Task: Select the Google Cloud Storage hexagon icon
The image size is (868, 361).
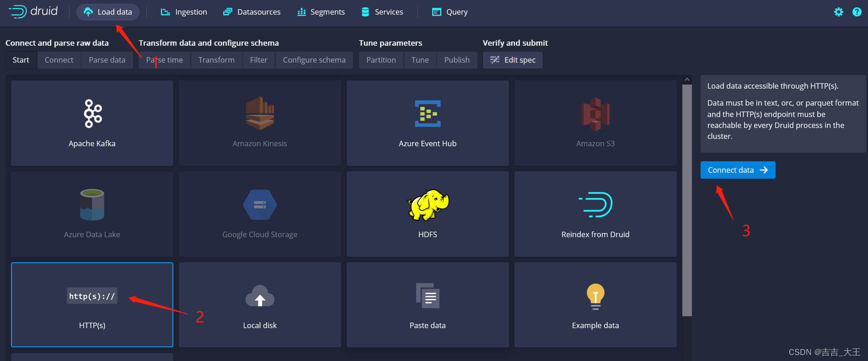Action: pyautogui.click(x=260, y=205)
